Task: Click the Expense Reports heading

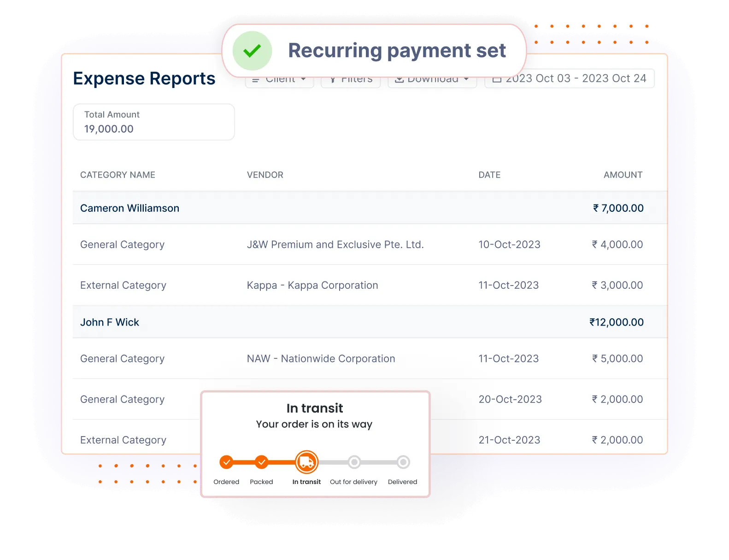Action: (144, 79)
